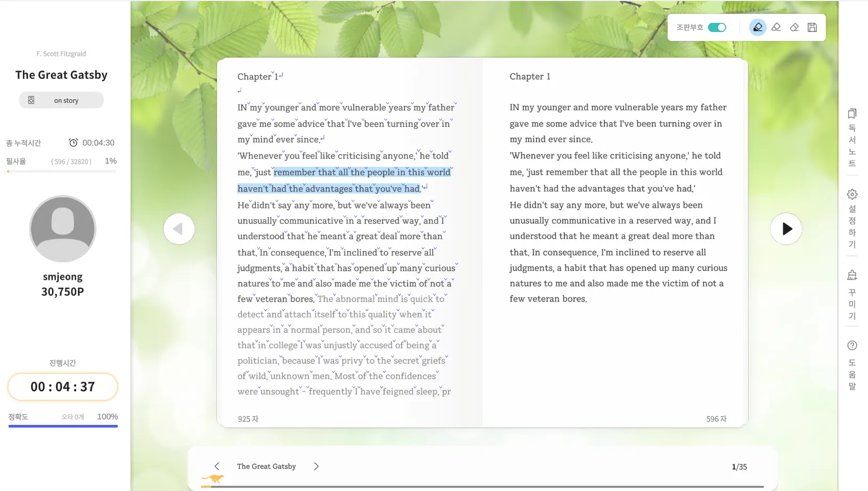This screenshot has height=491, width=868.
Task: Open the 설정하기 settings gear
Action: click(x=852, y=218)
